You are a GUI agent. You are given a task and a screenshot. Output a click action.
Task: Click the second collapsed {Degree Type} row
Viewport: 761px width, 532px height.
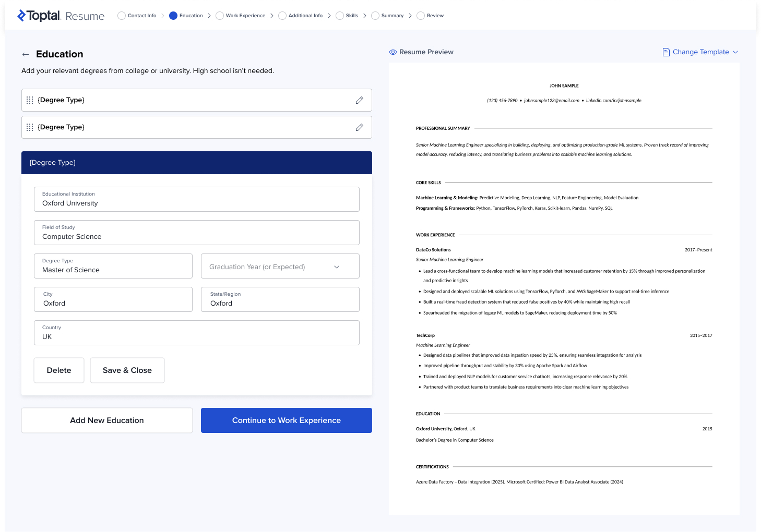click(197, 127)
